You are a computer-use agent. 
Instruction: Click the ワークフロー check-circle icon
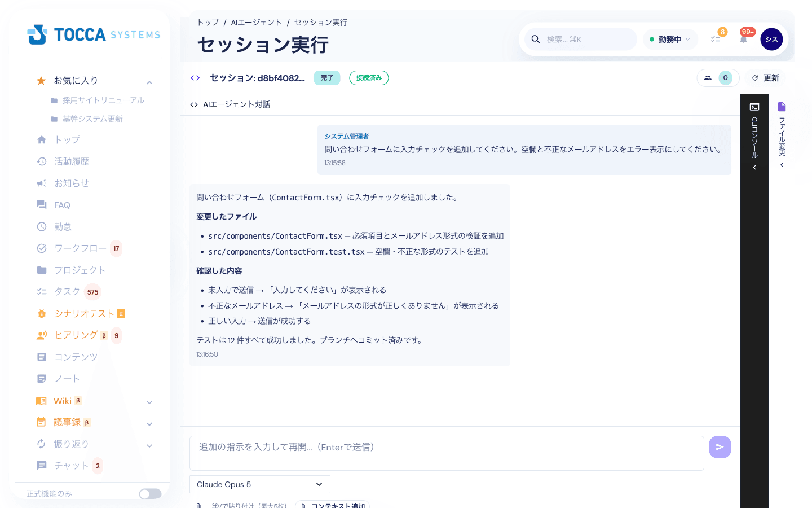coord(42,248)
